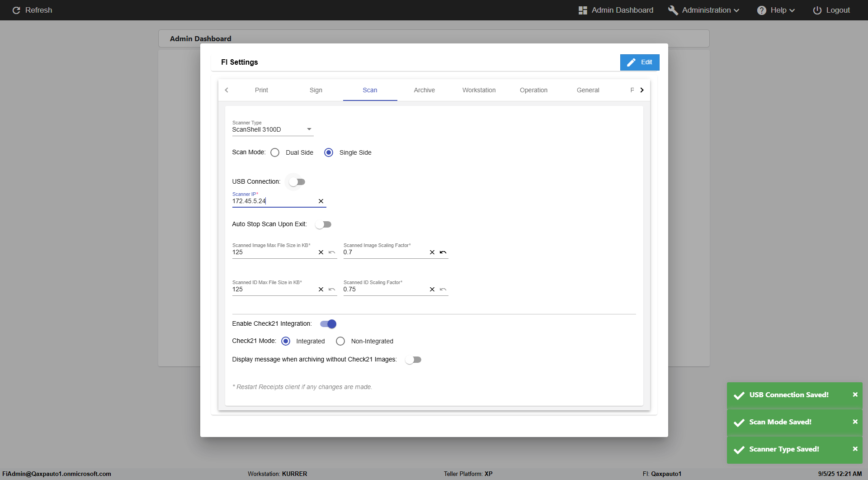
Task: Click the Edit button
Action: (640, 62)
